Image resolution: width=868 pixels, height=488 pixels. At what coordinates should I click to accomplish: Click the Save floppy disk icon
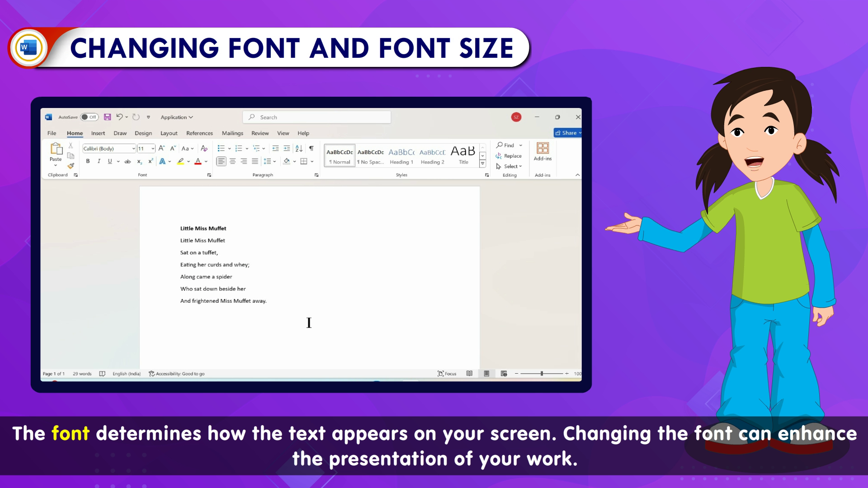tap(107, 117)
